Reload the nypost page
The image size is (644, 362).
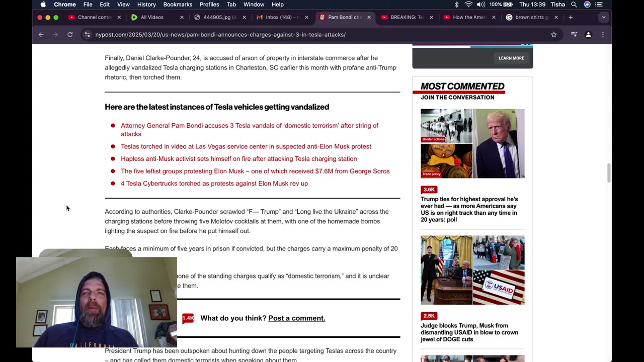(x=70, y=35)
